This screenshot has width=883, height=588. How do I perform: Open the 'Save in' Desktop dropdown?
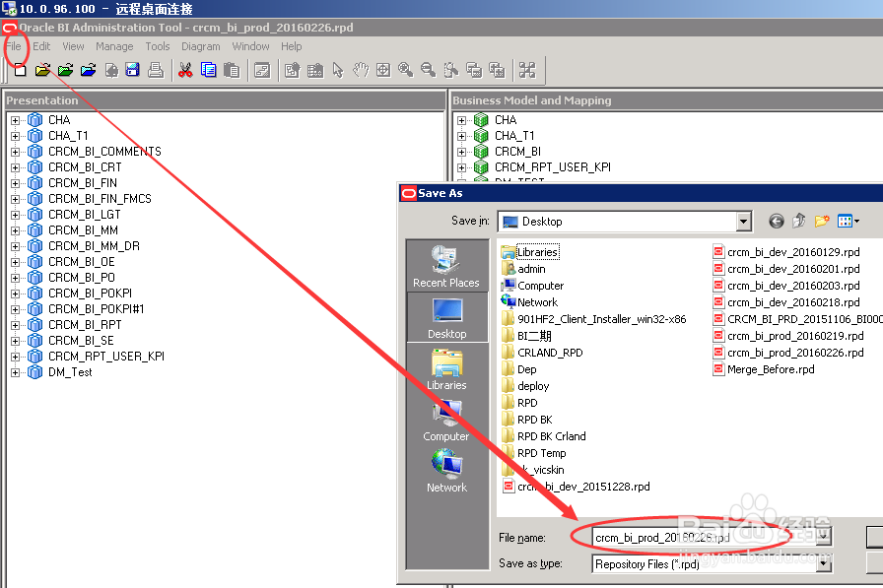pyautogui.click(x=743, y=222)
